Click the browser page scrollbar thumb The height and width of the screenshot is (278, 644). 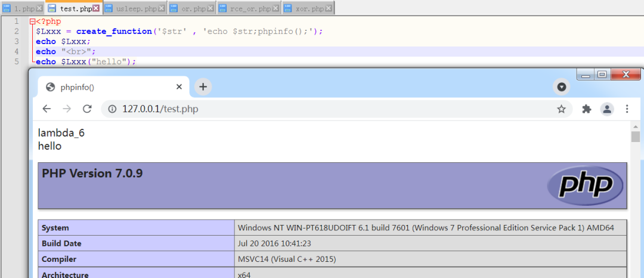pyautogui.click(x=636, y=137)
